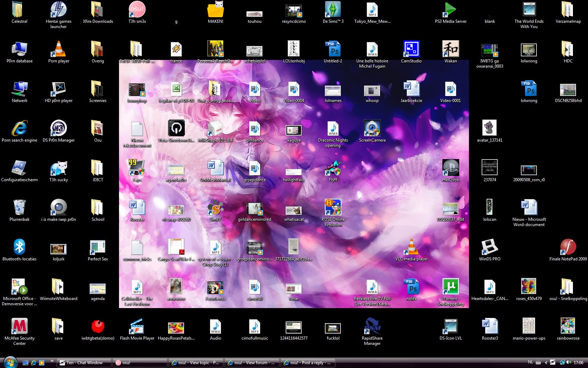The height and width of the screenshot is (368, 588).
Task: Launch Vista-ShutdownTimer shortcut
Action: click(176, 132)
